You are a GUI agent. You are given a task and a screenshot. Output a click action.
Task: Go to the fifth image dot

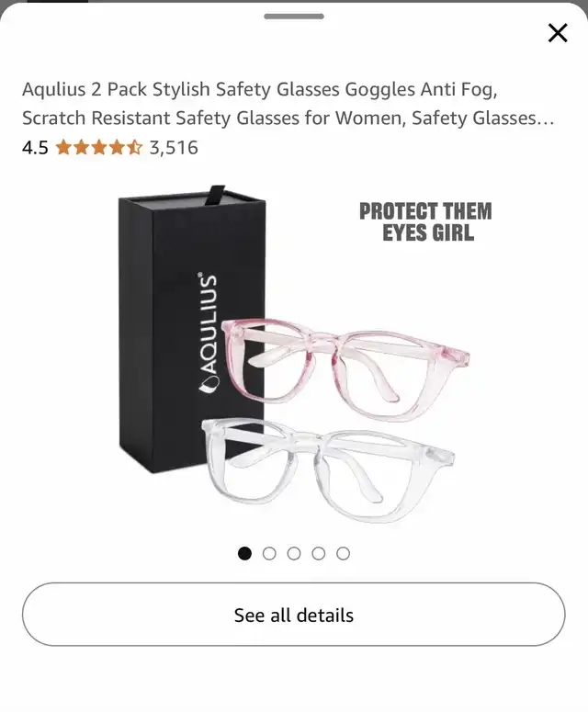click(343, 553)
